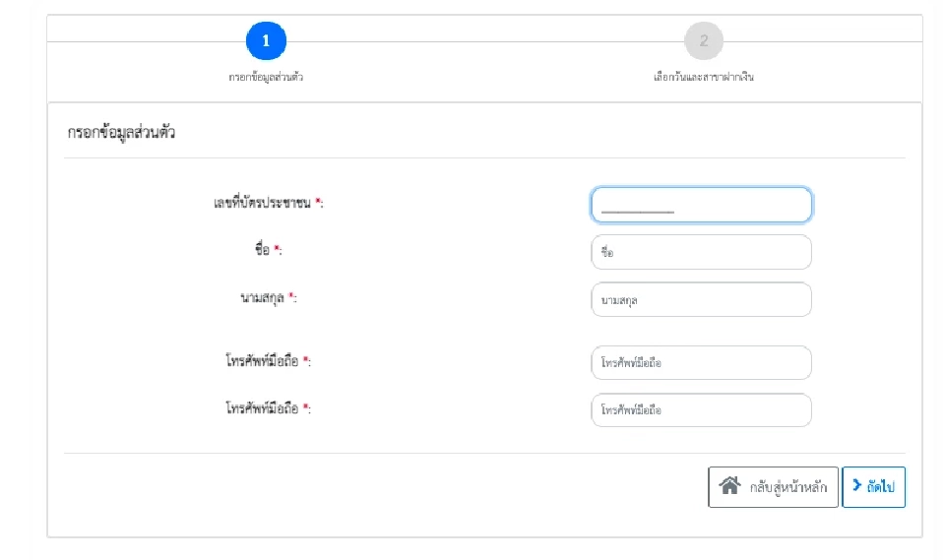945x560 pixels.
Task: Click the red asterisk beside the นามสกุล label
Action: point(291,297)
